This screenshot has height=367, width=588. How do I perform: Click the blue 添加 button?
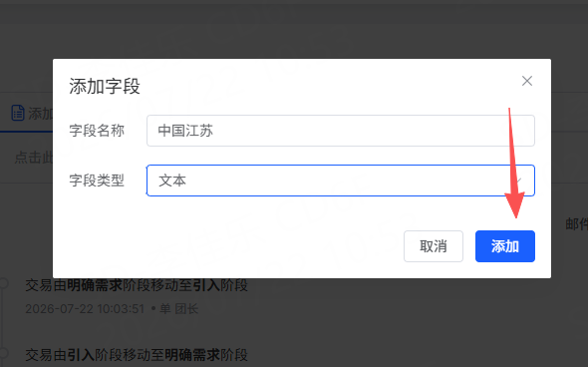pos(504,246)
